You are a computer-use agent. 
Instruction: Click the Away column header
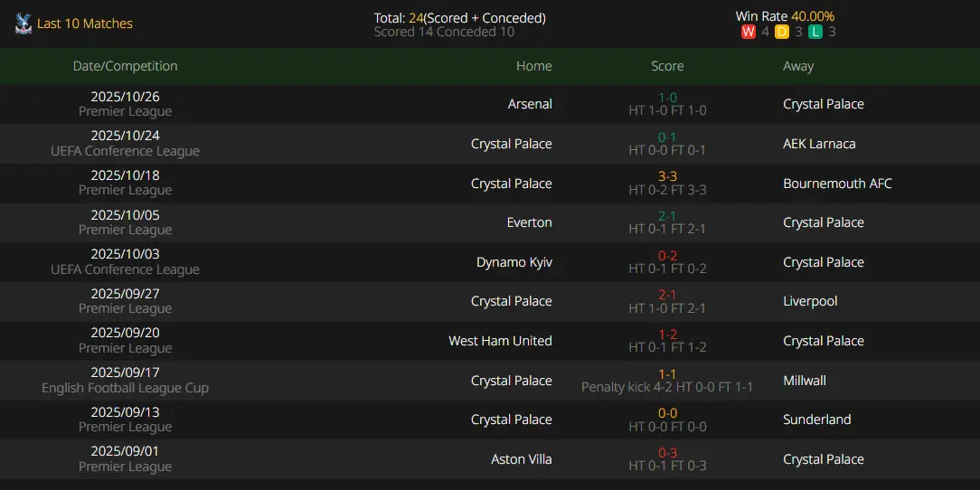click(x=798, y=66)
